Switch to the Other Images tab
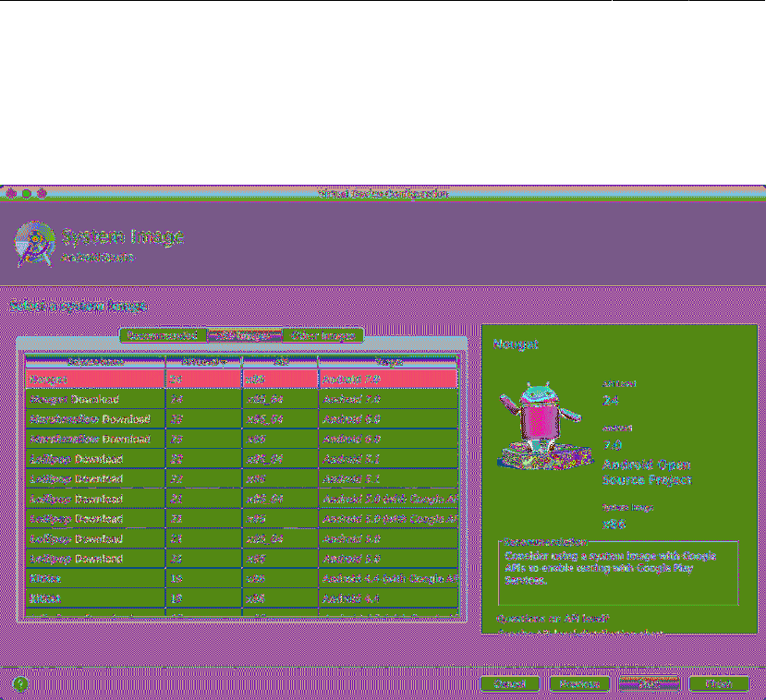This screenshot has width=766, height=700. coord(322,335)
